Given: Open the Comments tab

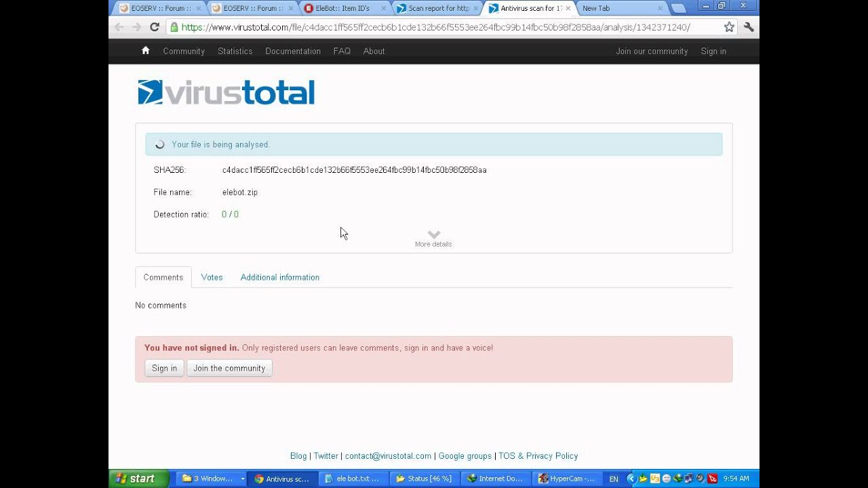Looking at the screenshot, I should point(163,277).
